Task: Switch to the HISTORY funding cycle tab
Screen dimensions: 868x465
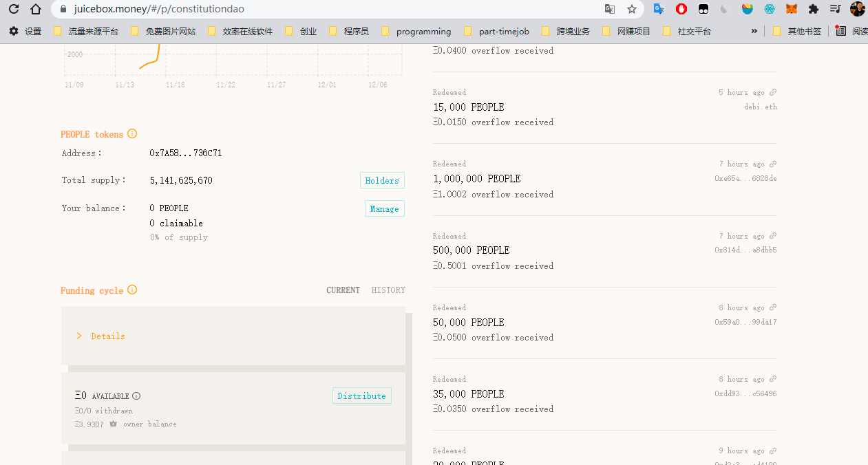Action: click(388, 290)
